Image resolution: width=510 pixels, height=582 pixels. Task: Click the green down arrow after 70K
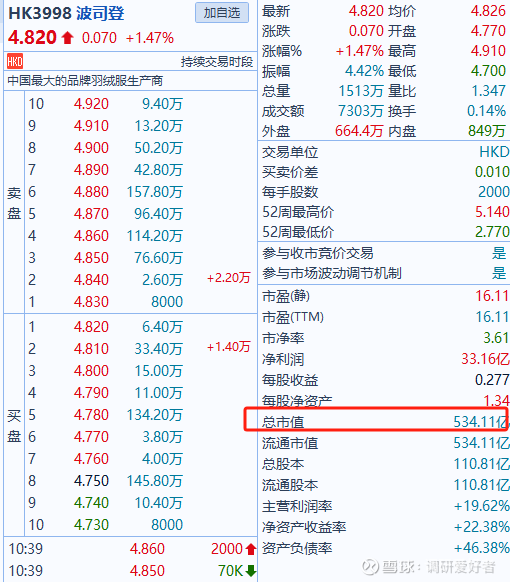pyautogui.click(x=251, y=571)
